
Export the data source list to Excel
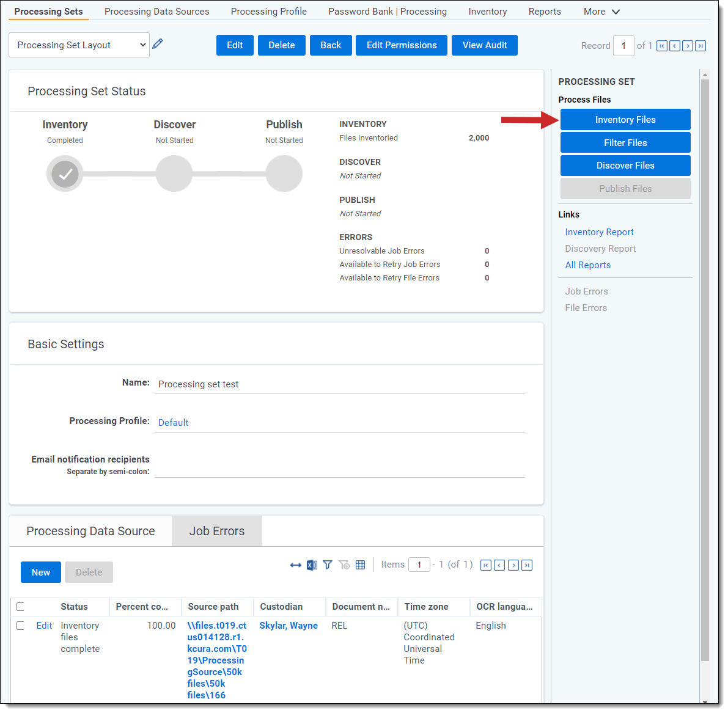pos(312,565)
